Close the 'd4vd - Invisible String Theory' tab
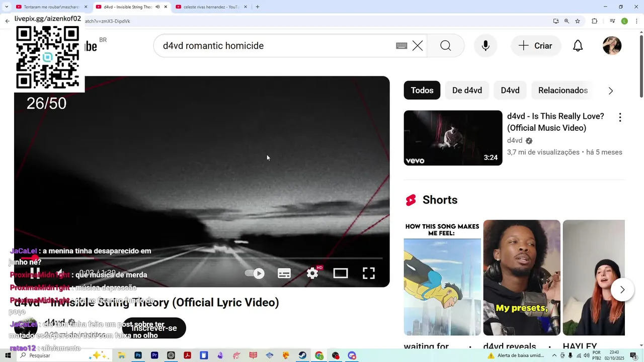This screenshot has height=362, width=644. click(166, 7)
